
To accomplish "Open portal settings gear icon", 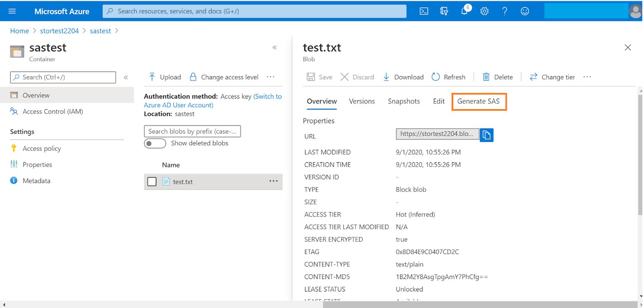I will pyautogui.click(x=485, y=12).
